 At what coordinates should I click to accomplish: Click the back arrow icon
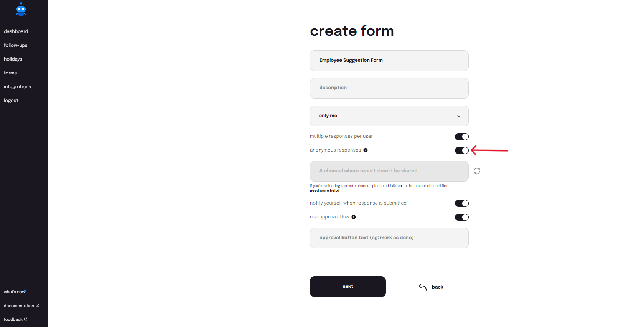coord(423,287)
